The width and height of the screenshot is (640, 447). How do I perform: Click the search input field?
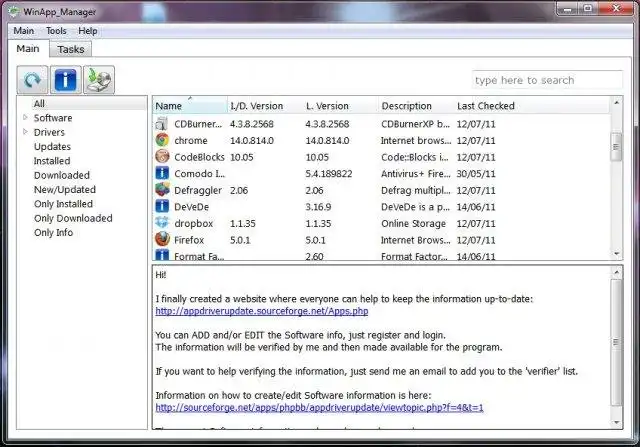[x=547, y=80]
